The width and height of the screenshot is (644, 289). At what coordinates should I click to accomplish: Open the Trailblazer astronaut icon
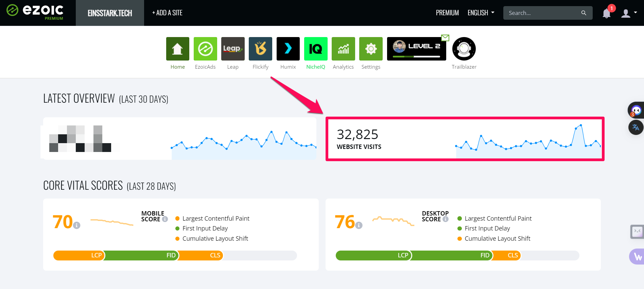coord(464,49)
